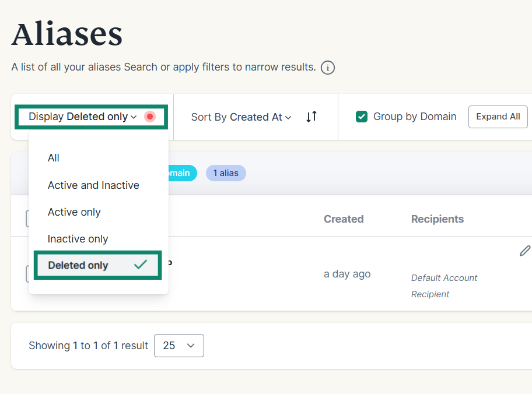532x394 pixels.
Task: Clear the red display filter indicator
Action: coord(149,117)
